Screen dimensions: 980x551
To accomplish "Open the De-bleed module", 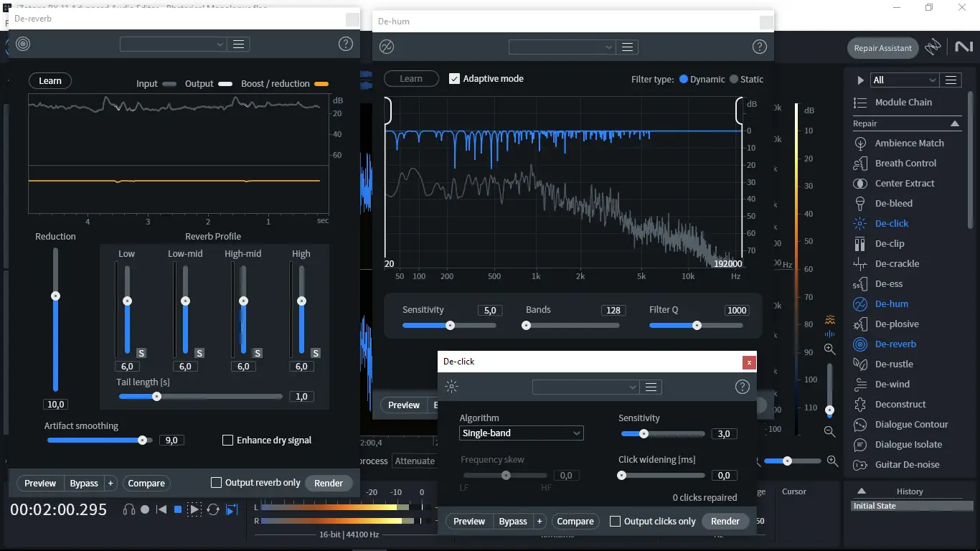I will pyautogui.click(x=884, y=203).
